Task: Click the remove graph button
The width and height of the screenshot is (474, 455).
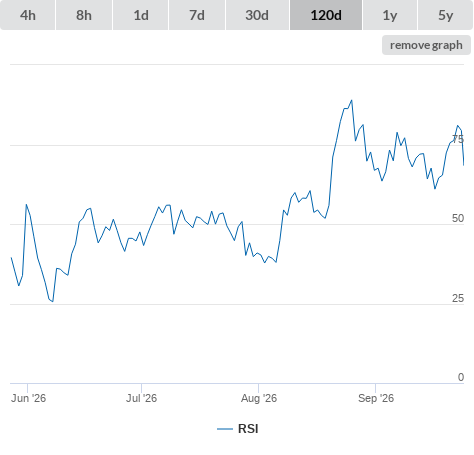Action: click(x=426, y=45)
